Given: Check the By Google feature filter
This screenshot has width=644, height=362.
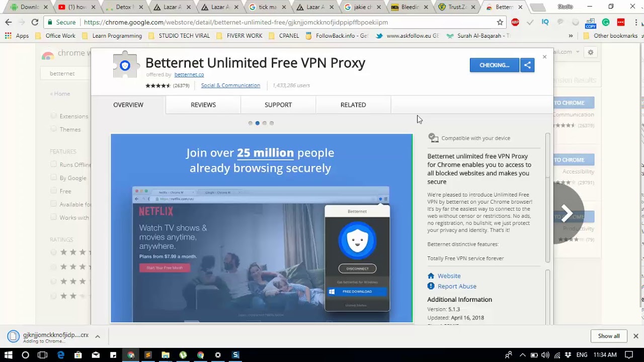Looking at the screenshot, I should coord(53,177).
